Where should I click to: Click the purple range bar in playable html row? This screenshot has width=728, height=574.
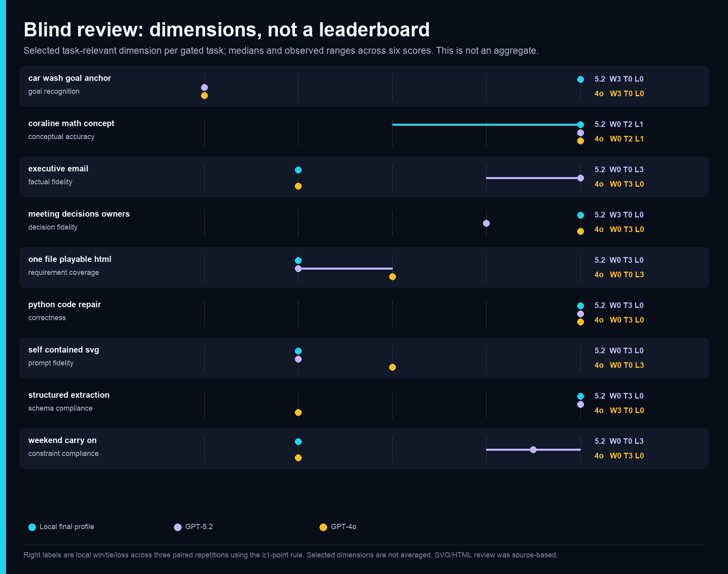[345, 268]
